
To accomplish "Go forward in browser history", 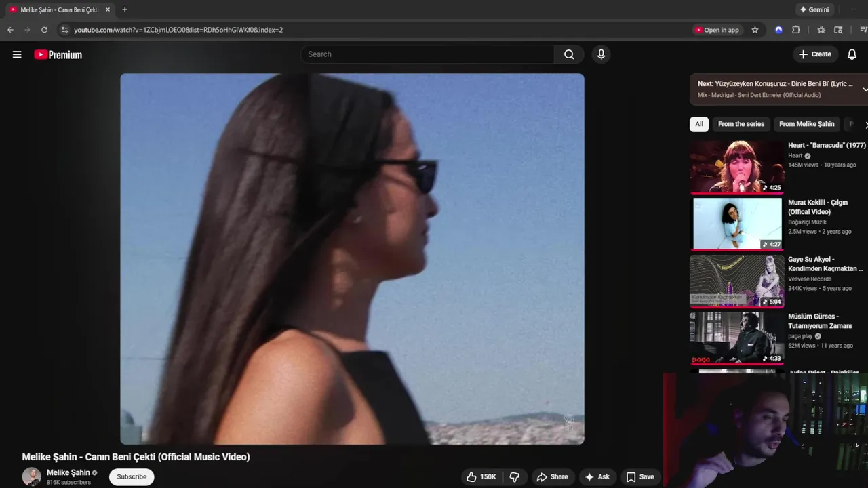I will (27, 30).
